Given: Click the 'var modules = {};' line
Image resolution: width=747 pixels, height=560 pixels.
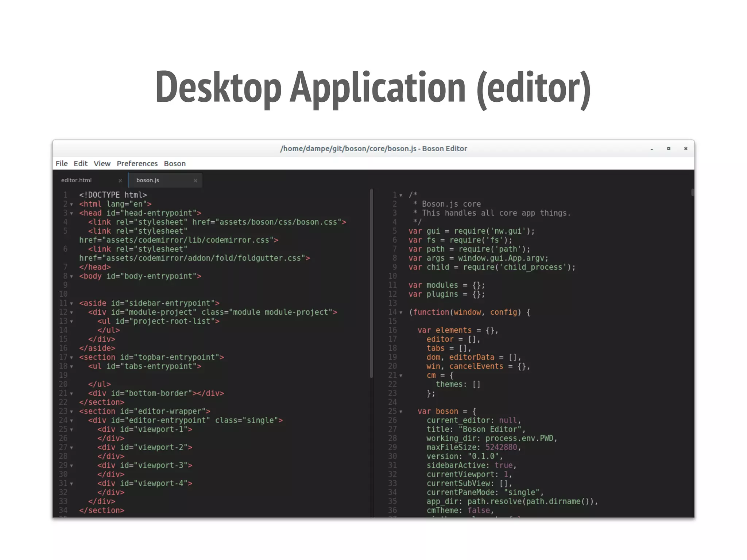Looking at the screenshot, I should (447, 285).
